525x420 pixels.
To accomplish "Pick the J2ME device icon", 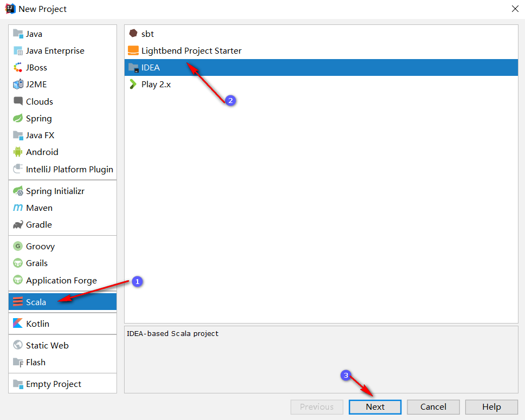I will click(18, 84).
